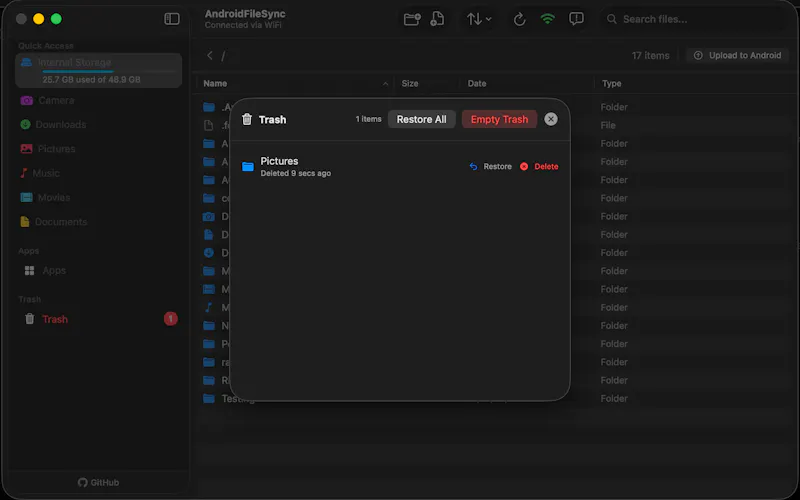Click the File type cell in the second row

pos(608,126)
